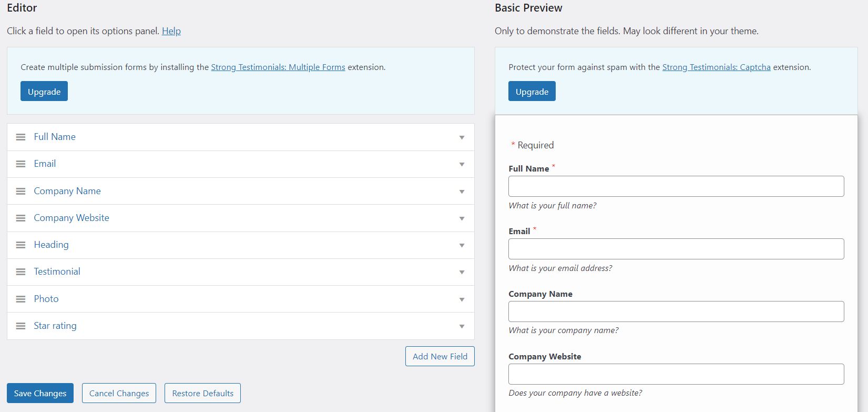The height and width of the screenshot is (412, 868).
Task: Open the Strong Testimonials: Captcha link
Action: pyautogui.click(x=716, y=67)
